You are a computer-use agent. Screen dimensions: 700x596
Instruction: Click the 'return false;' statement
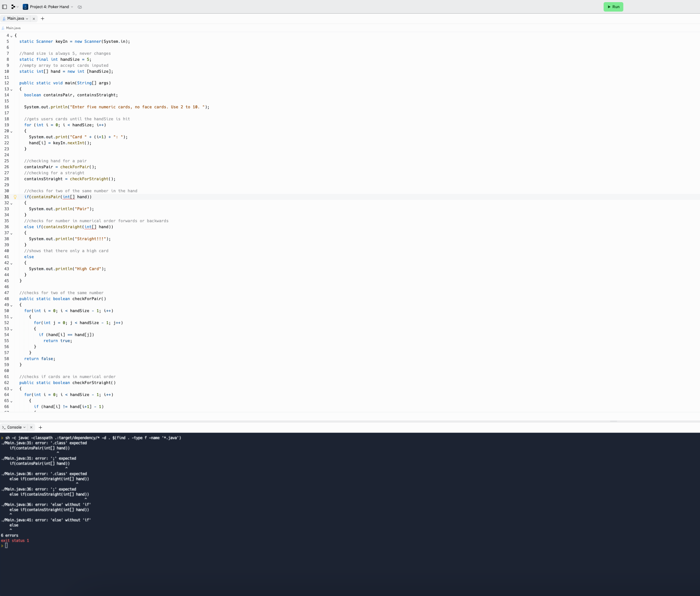click(40, 359)
